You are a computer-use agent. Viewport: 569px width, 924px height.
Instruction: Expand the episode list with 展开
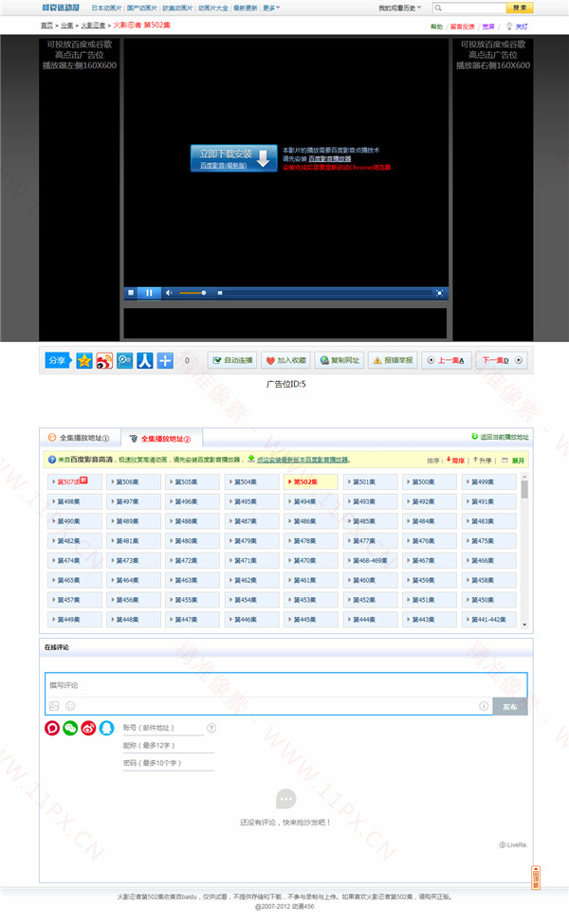click(513, 461)
